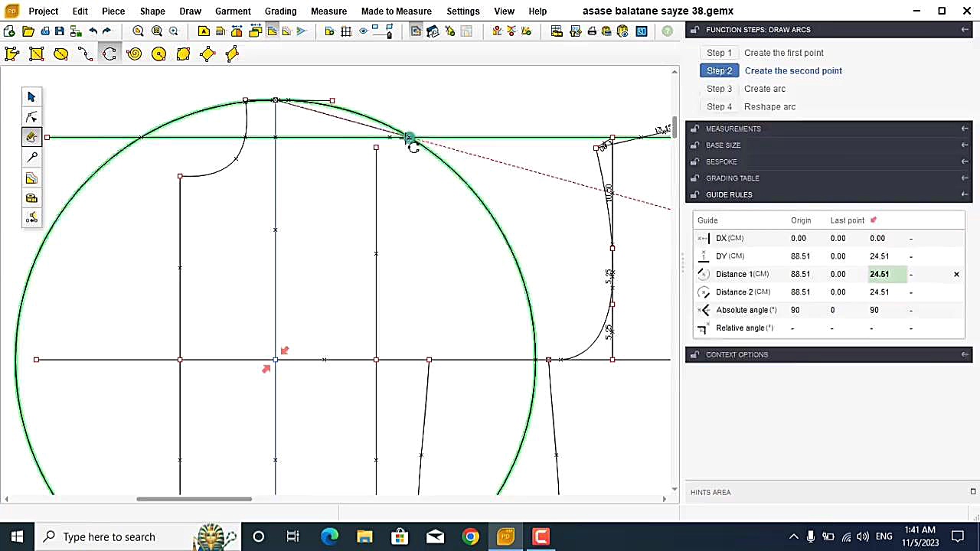Choose the highlighted pencil tool in left toolbox
Viewport: 980px width, 551px height.
(31, 137)
